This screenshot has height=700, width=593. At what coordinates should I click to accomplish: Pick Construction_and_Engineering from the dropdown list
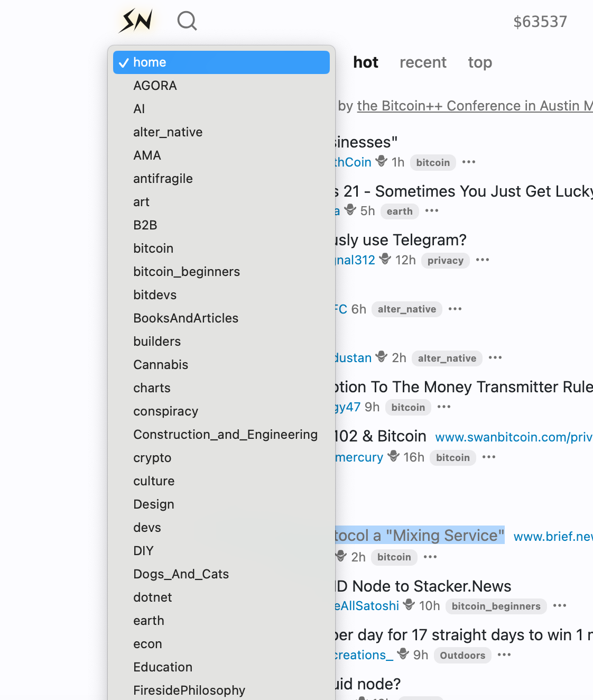(225, 435)
